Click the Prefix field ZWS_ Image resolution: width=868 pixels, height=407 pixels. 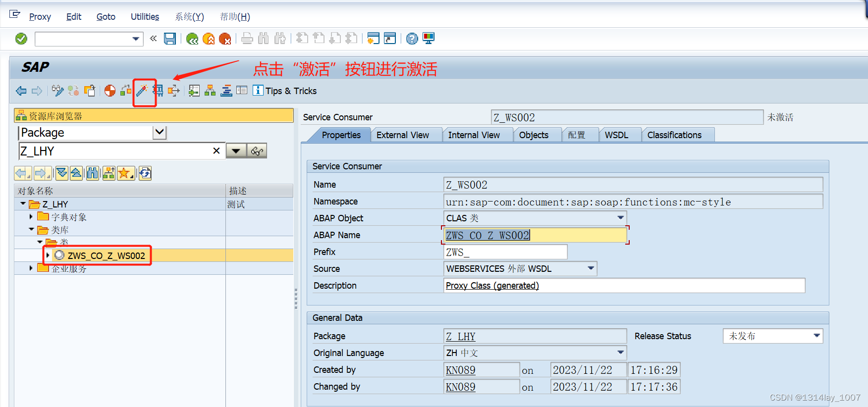pos(505,252)
